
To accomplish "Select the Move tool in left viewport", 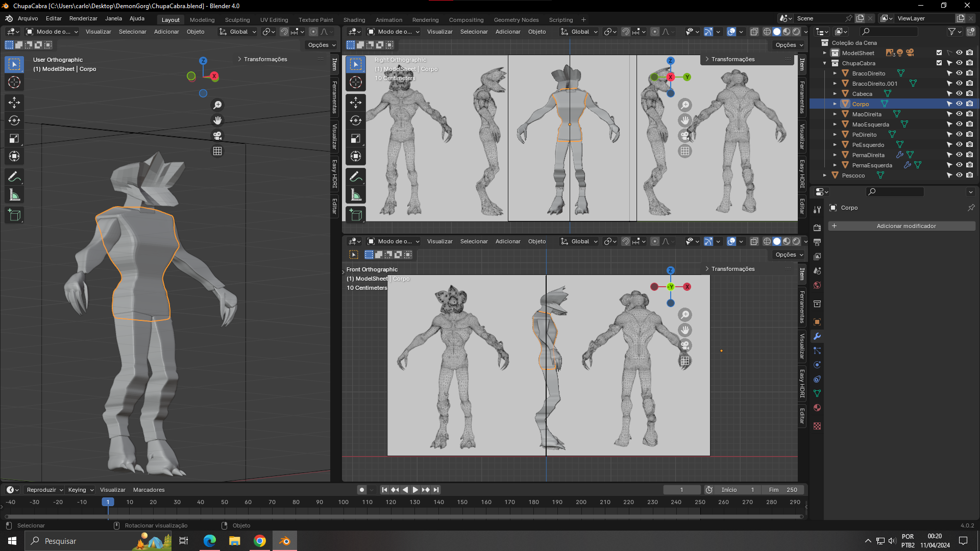I will tap(14, 103).
